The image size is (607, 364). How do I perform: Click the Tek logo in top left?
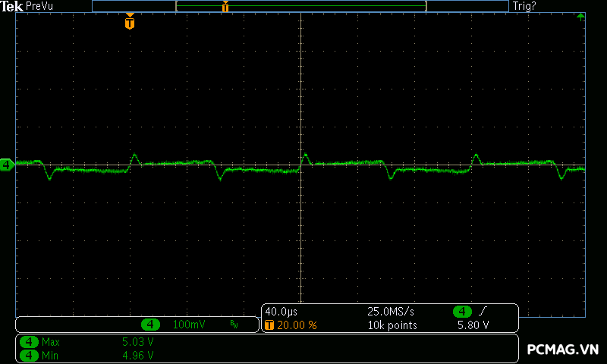(11, 6)
